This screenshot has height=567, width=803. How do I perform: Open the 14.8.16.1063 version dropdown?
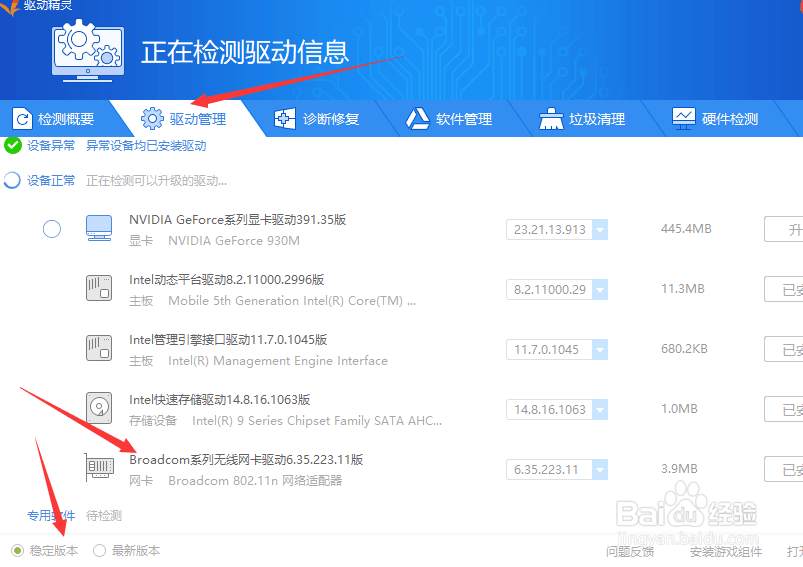(600, 409)
